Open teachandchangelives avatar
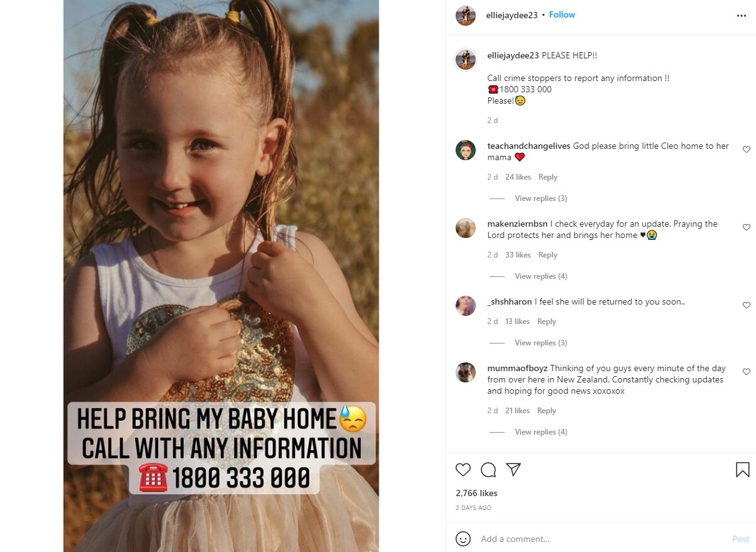756x552 pixels. click(466, 151)
